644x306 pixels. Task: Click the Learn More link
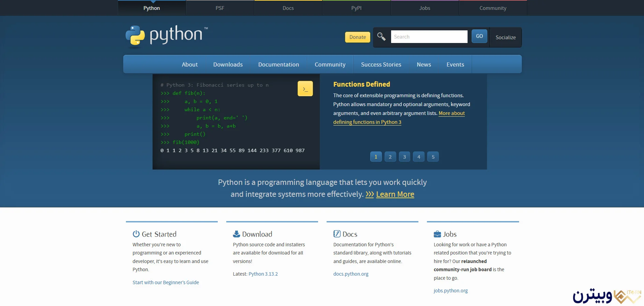395,194
